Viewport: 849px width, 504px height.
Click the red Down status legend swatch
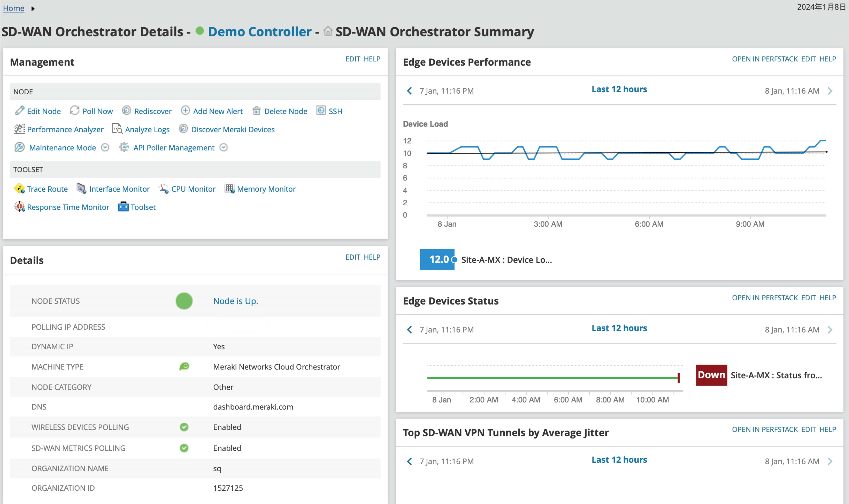point(711,375)
